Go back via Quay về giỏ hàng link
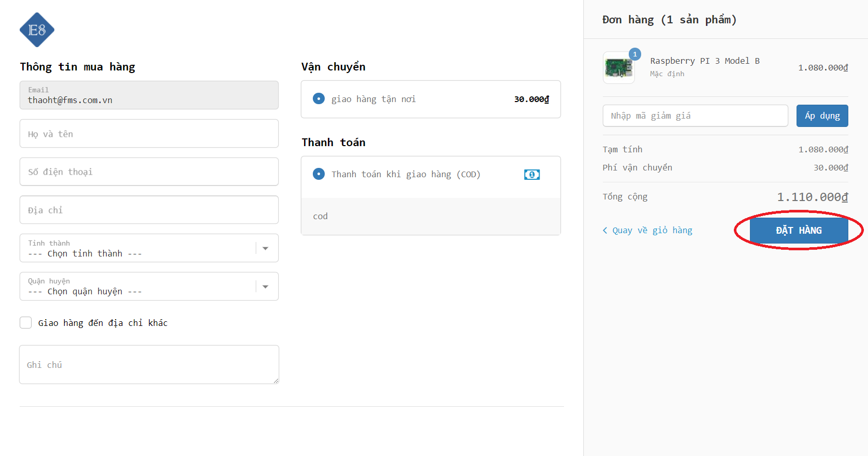The width and height of the screenshot is (868, 456). point(652,231)
